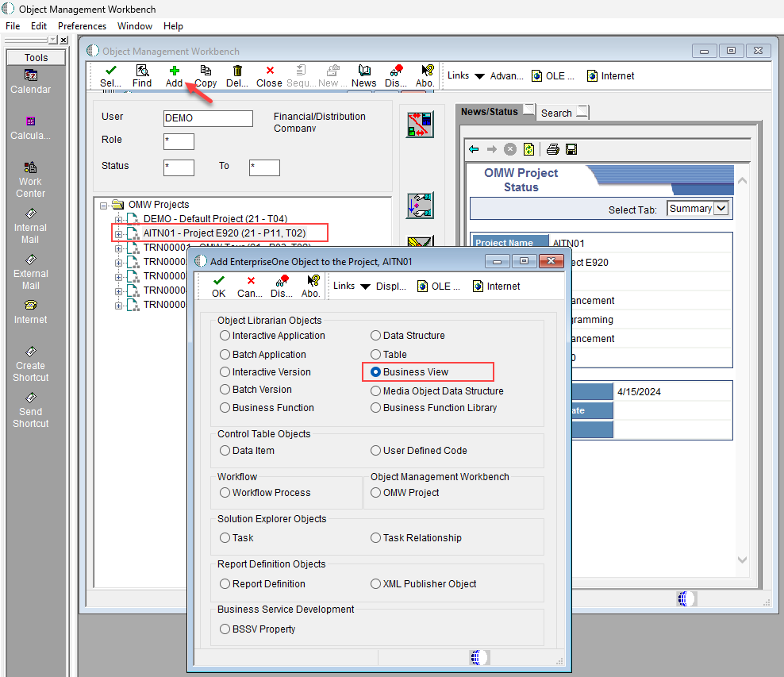
Task: Select AITN01 - Project E920 in the tree
Action: coord(225,233)
